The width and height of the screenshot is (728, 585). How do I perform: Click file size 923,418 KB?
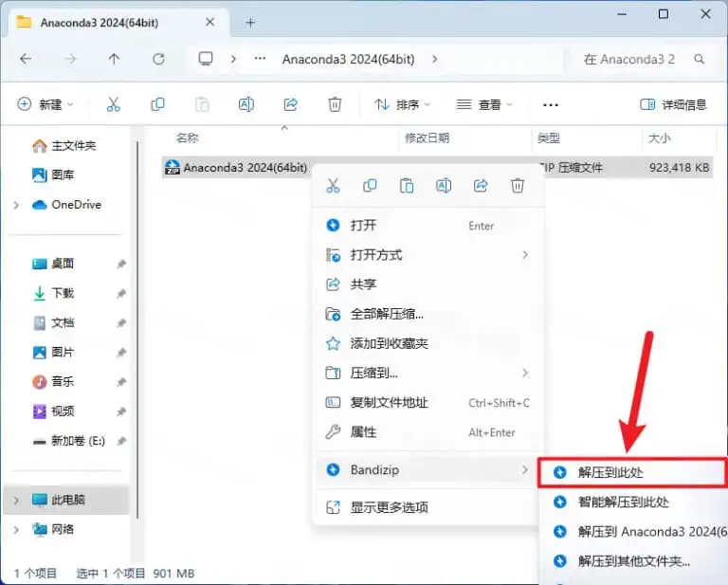[x=680, y=167]
